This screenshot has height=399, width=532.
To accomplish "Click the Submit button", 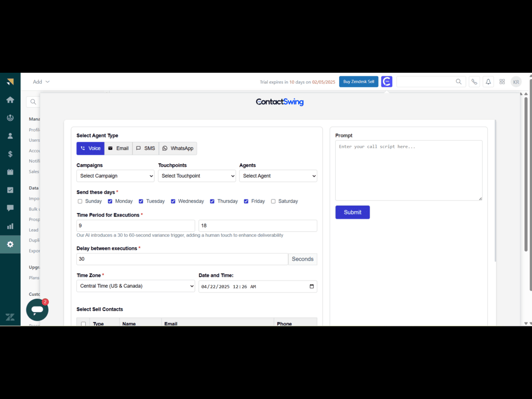I will coord(352,212).
